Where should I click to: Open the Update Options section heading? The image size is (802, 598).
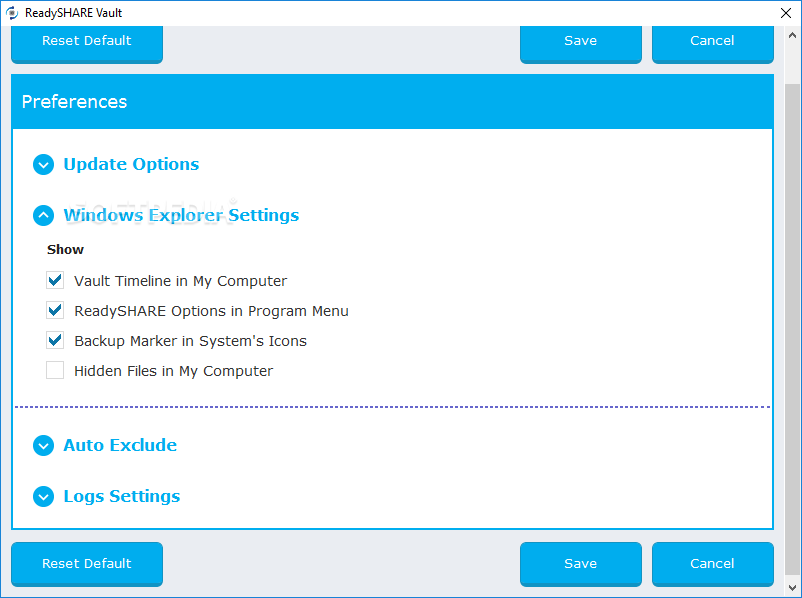tap(131, 164)
